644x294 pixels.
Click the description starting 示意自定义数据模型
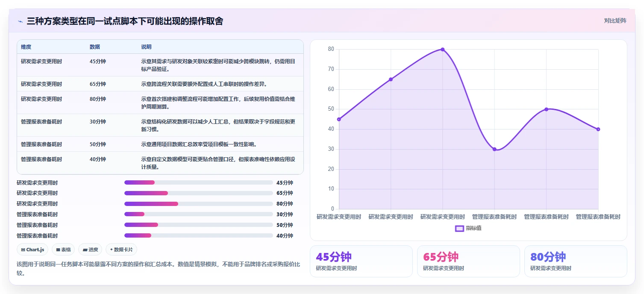(x=218, y=163)
